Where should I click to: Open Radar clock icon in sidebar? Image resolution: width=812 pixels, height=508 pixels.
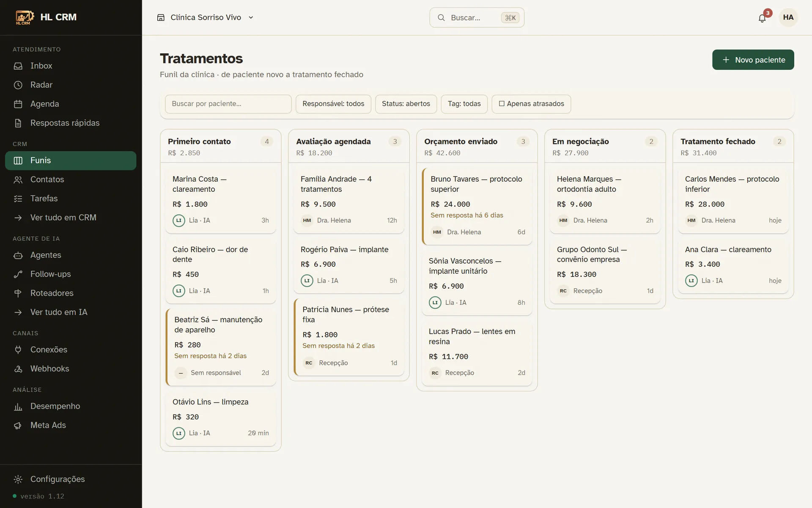click(x=18, y=85)
